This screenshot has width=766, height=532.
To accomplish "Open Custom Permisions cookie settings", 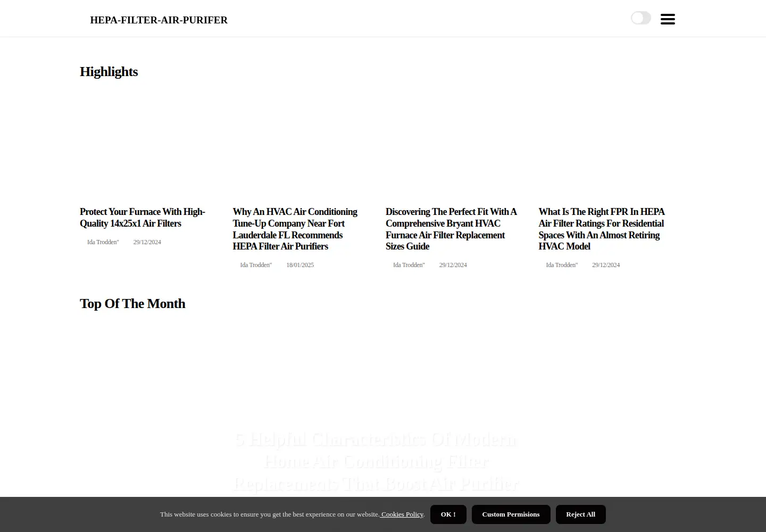I will pos(511,514).
